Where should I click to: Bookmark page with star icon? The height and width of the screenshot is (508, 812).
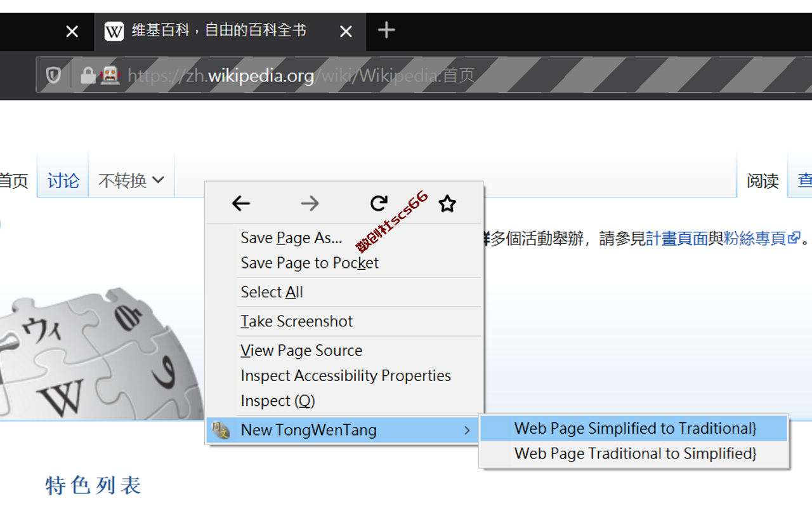(x=447, y=203)
